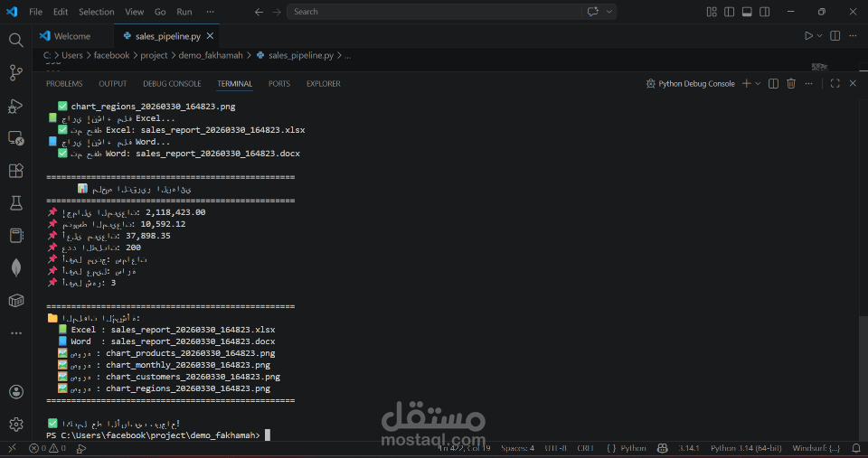The width and height of the screenshot is (868, 458).
Task: Select the facebook breadcrumb folder
Action: pyautogui.click(x=111, y=55)
